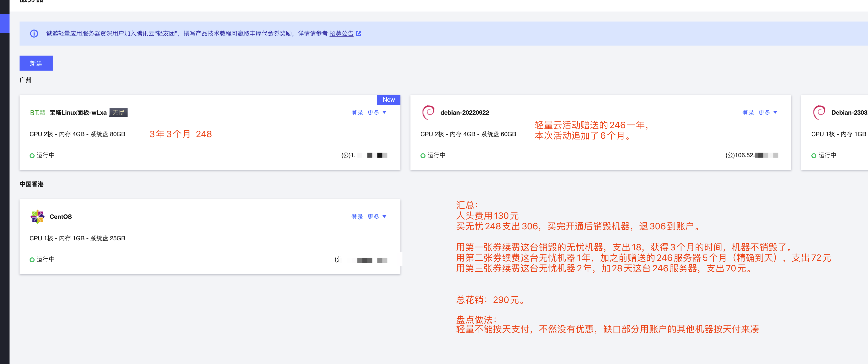
Task: Log in to the 宝塔Linux面板-wLxa server
Action: [357, 112]
